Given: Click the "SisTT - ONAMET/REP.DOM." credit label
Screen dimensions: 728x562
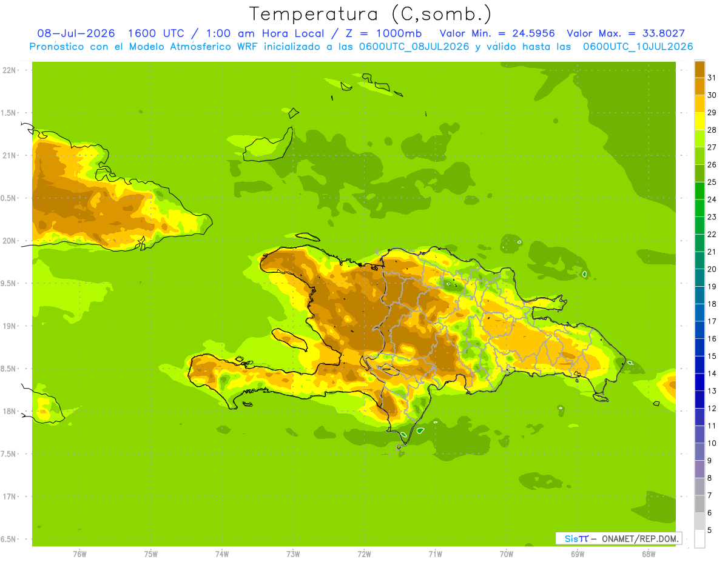Looking at the screenshot, I should click(619, 538).
